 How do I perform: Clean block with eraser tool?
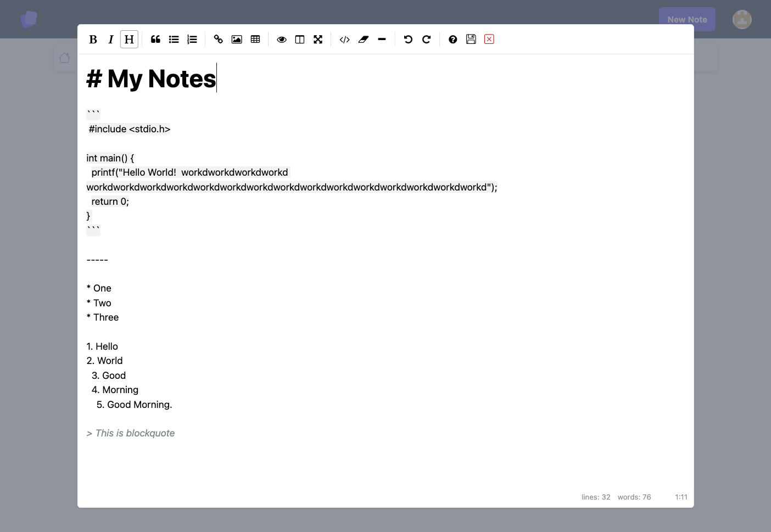tap(364, 40)
